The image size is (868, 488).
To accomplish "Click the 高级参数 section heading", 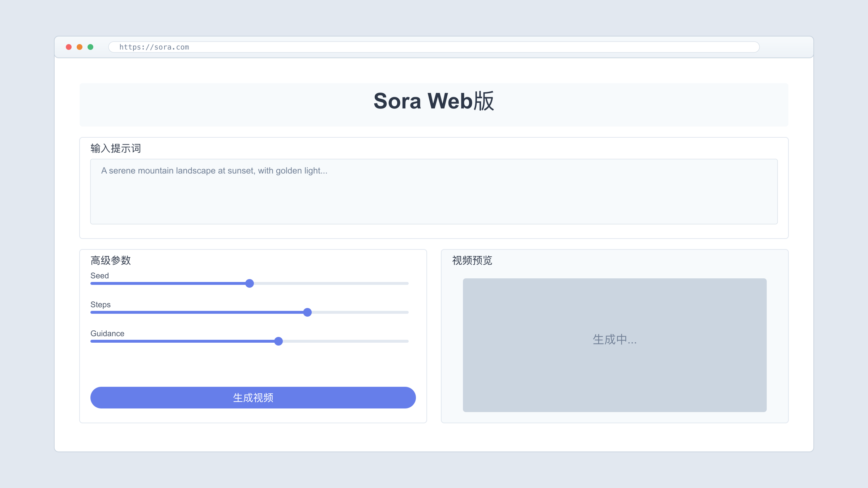I will (111, 260).
